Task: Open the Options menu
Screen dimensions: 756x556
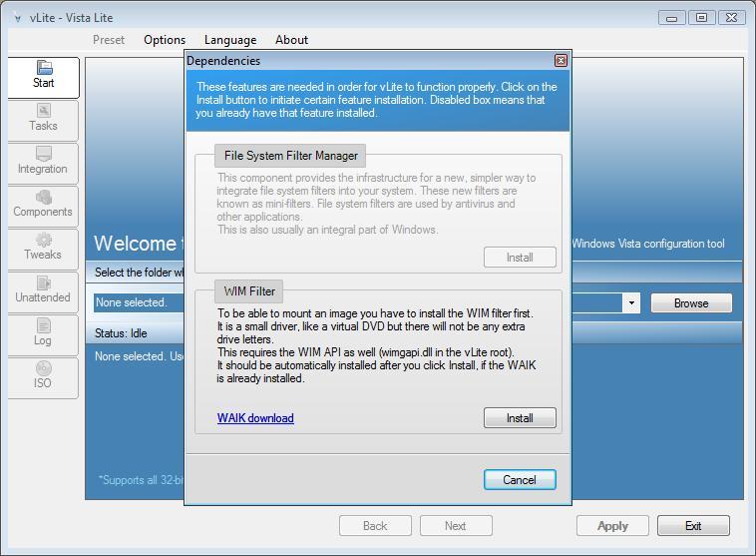Action: [165, 40]
